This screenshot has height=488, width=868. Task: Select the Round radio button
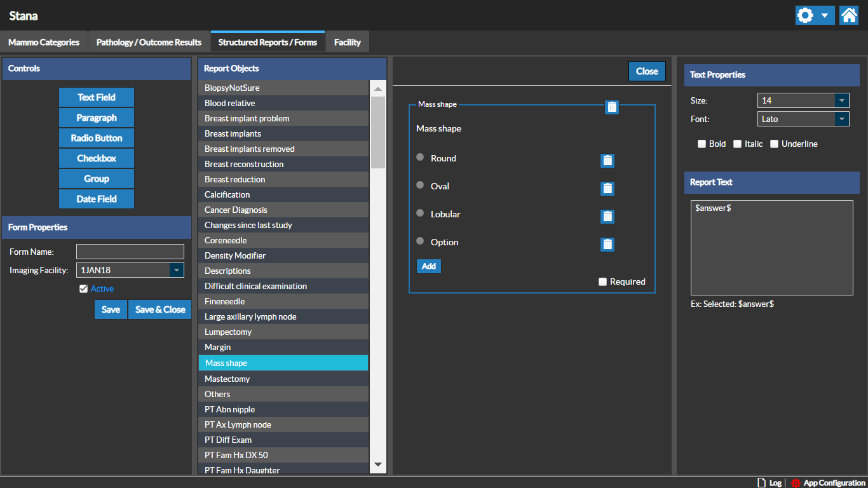click(x=420, y=157)
